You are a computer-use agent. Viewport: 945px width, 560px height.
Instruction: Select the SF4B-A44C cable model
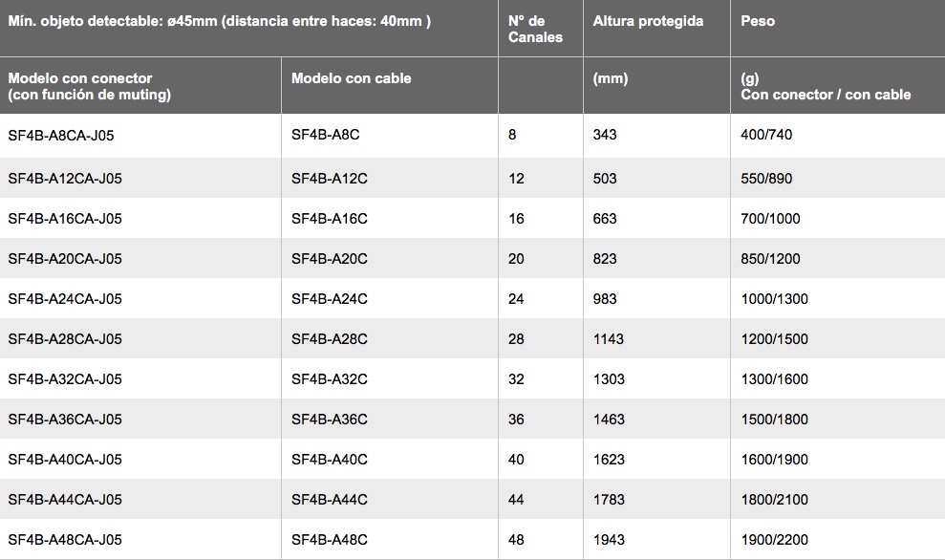[x=329, y=499]
